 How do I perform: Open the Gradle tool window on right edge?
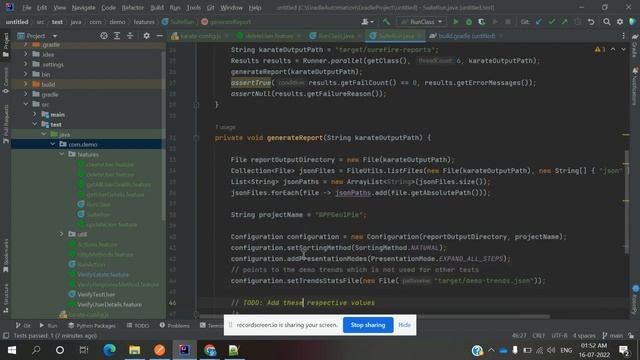(635, 46)
